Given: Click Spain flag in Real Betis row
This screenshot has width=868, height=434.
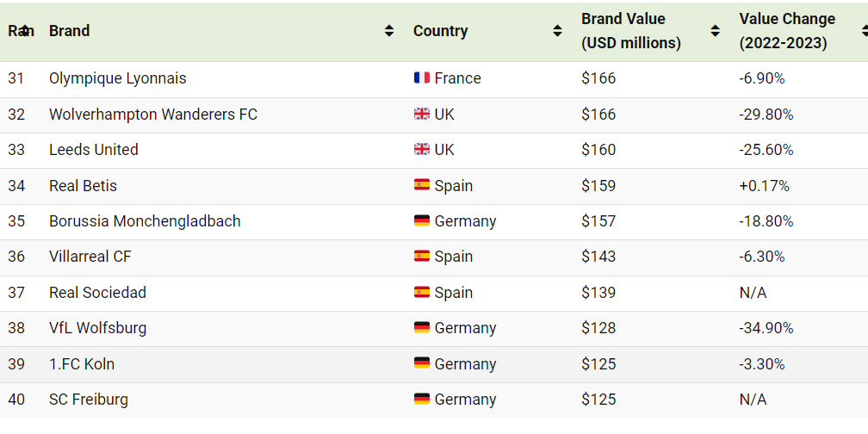Looking at the screenshot, I should coord(422,185).
